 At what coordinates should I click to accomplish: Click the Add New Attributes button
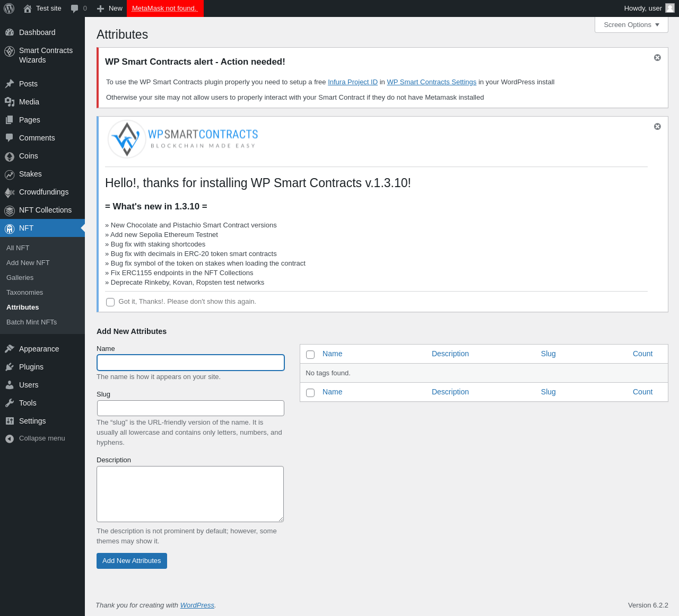coord(132,561)
